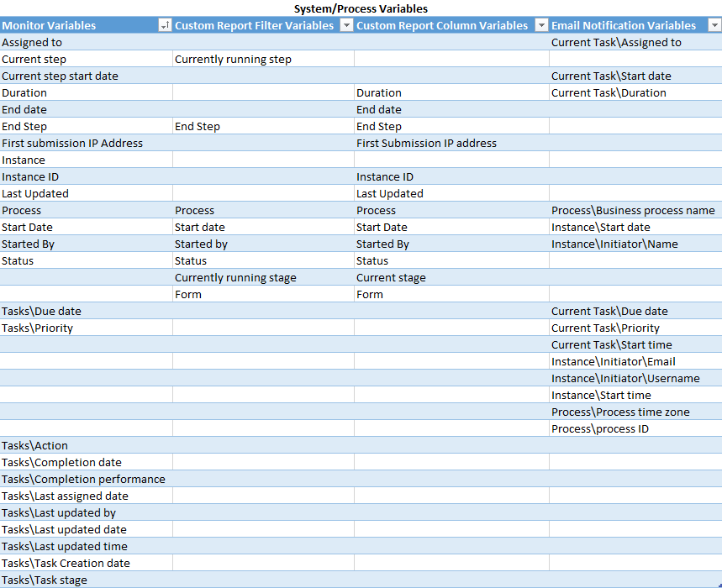
Task: Select 'Status' in Monitor Variables column
Action: [86, 260]
